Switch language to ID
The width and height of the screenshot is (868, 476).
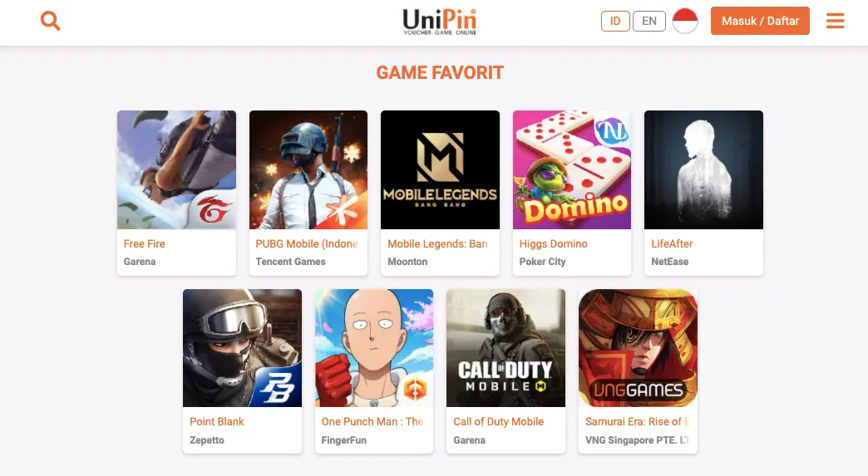coord(615,21)
